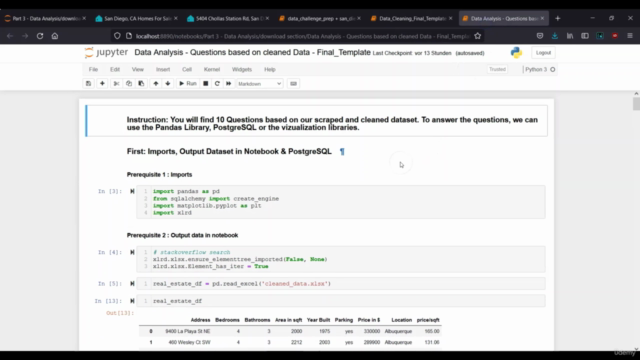Click the '9400 La Playa St NE' address cell
Viewport: 640px width, 360px height.
point(188,331)
